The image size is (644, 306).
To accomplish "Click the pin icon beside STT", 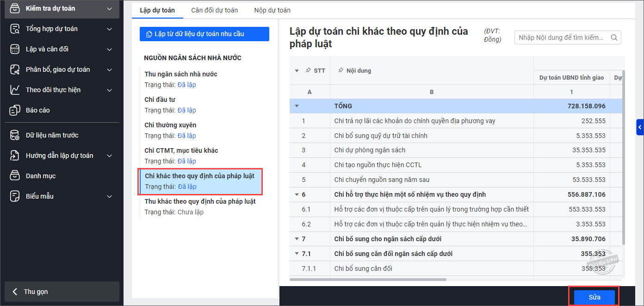I will click(x=308, y=71).
